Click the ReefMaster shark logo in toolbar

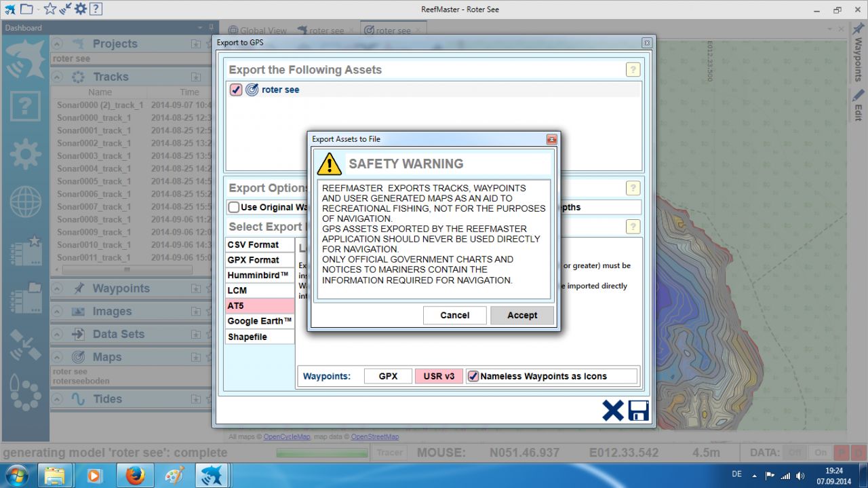[x=9, y=9]
